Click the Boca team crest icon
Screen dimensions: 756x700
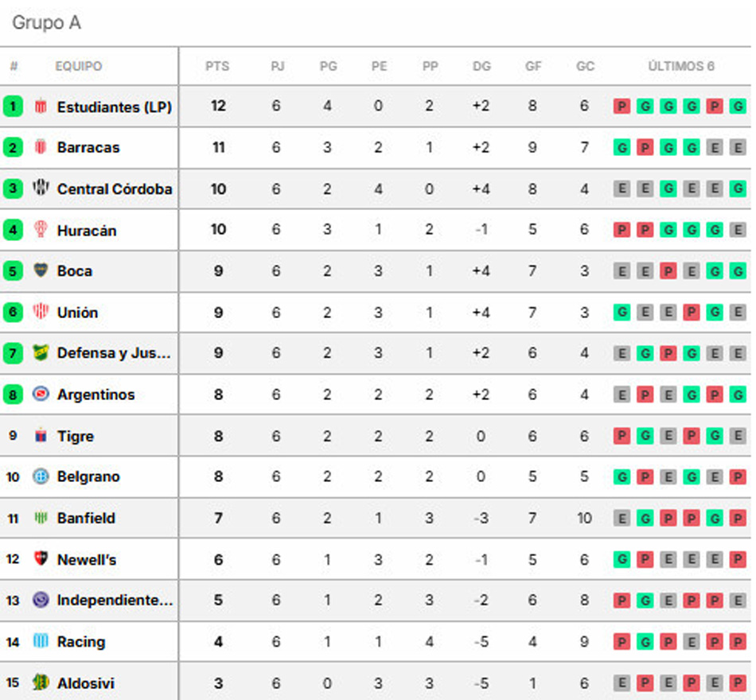[x=41, y=270]
